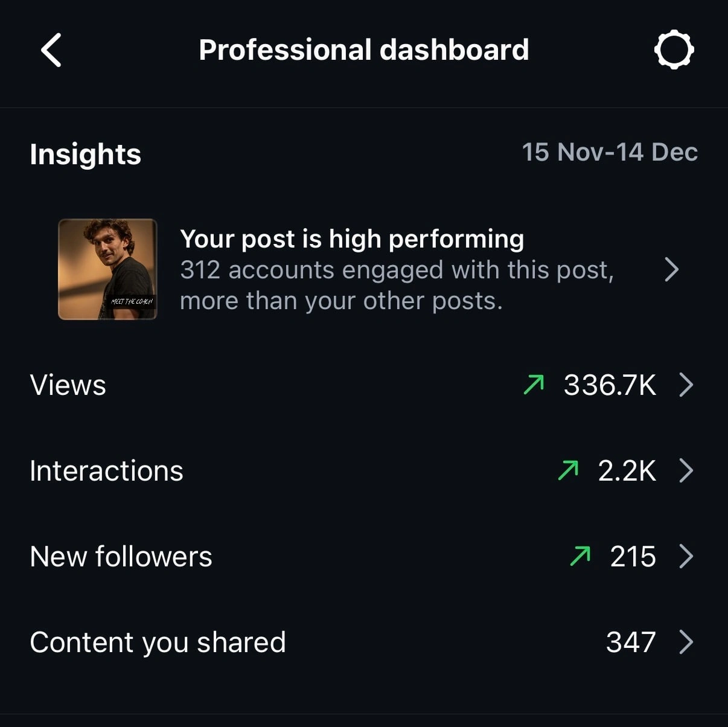Image resolution: width=728 pixels, height=727 pixels.
Task: Open the Views insights row label
Action: (x=68, y=385)
